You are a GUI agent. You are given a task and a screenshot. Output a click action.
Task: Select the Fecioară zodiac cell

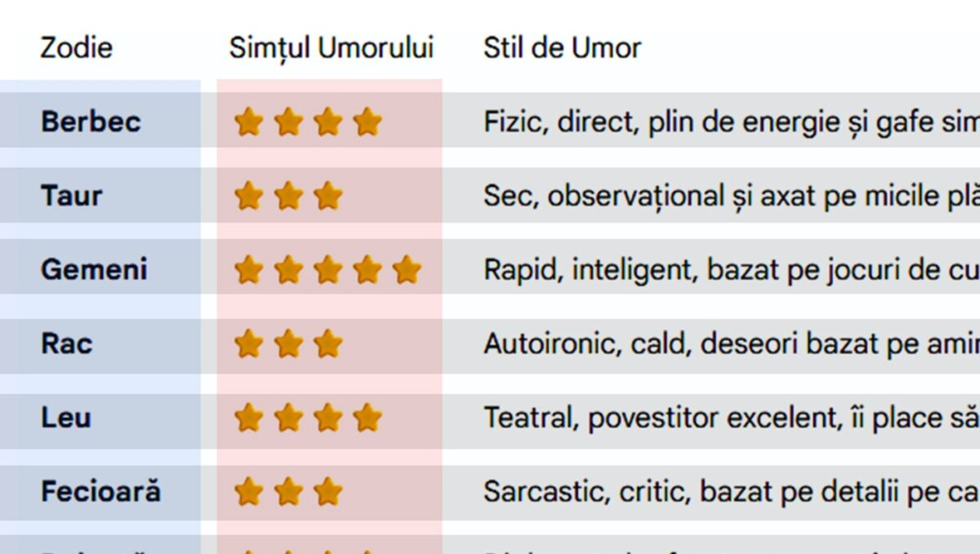[100, 492]
